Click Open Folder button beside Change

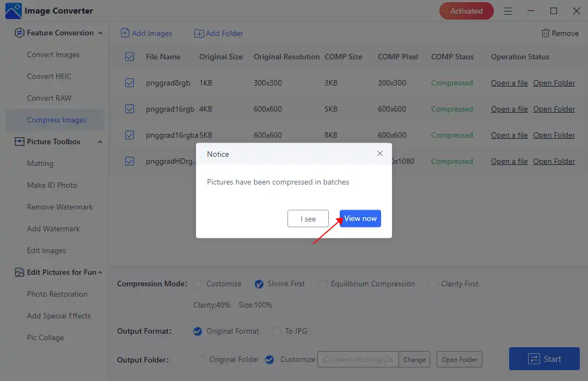pos(460,360)
